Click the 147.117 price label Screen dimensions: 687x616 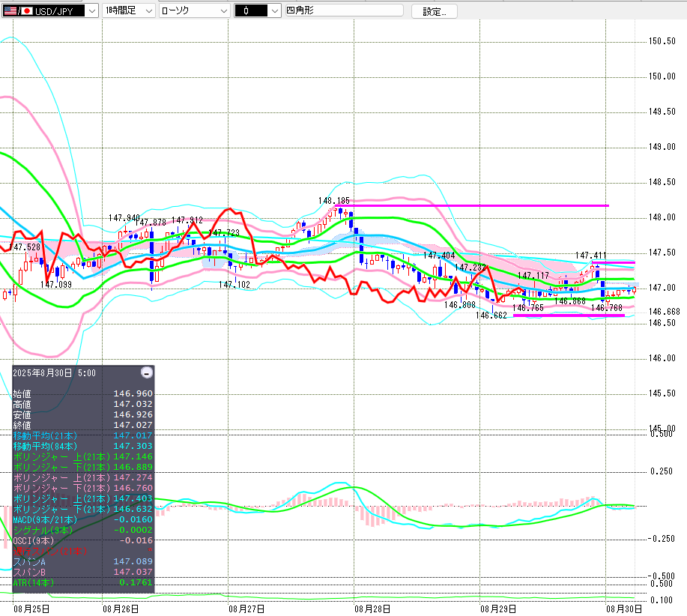coord(533,276)
